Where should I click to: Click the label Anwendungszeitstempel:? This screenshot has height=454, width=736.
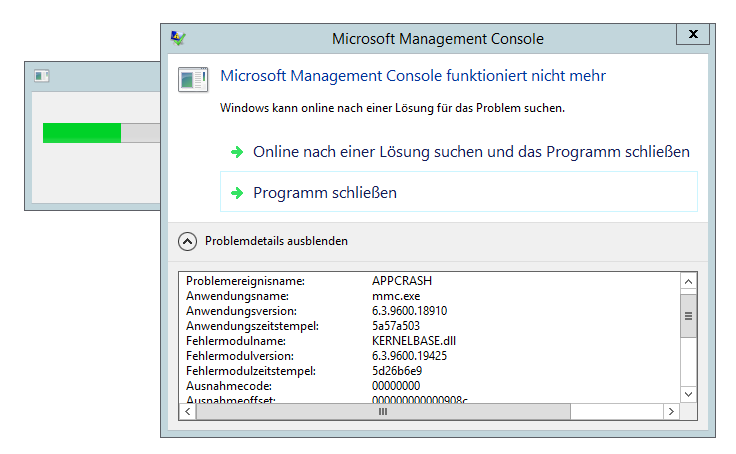click(253, 326)
